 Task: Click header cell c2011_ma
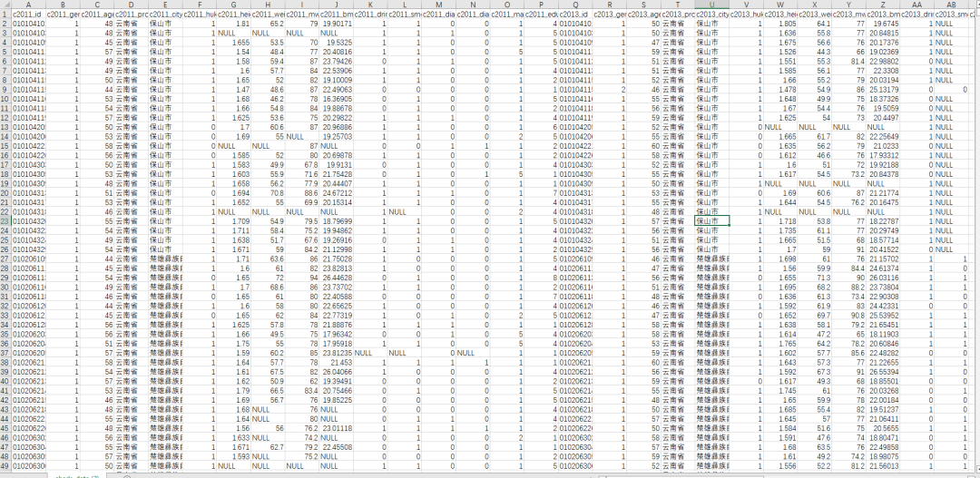click(507, 13)
